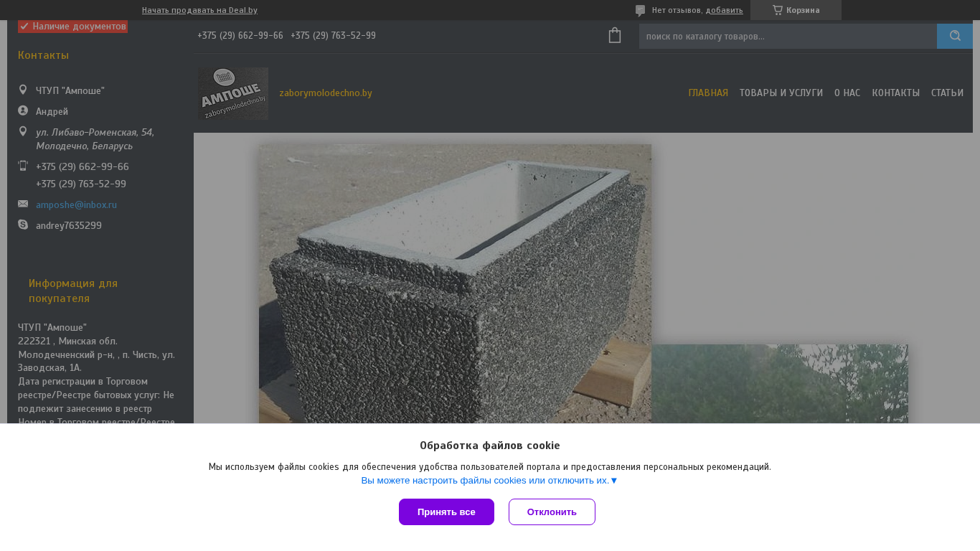Accept all cookies with Принять все
The image size is (980, 551).
[x=446, y=512]
